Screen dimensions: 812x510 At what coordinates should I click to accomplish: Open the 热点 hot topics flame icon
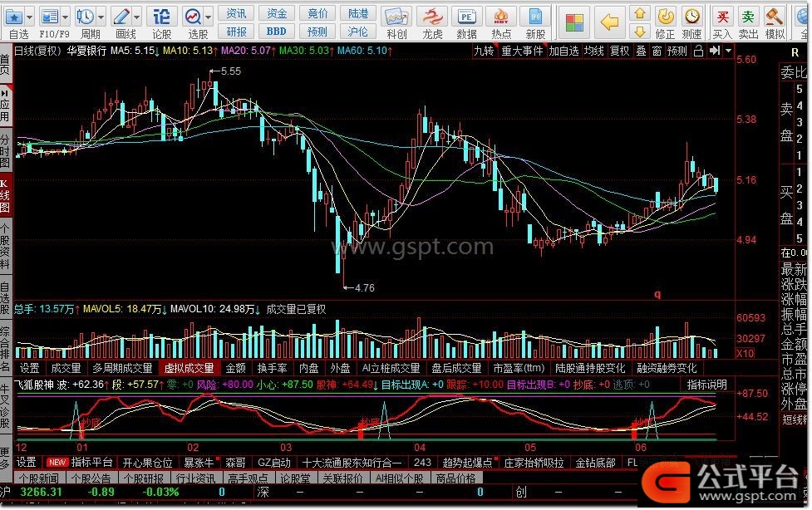coord(501,17)
